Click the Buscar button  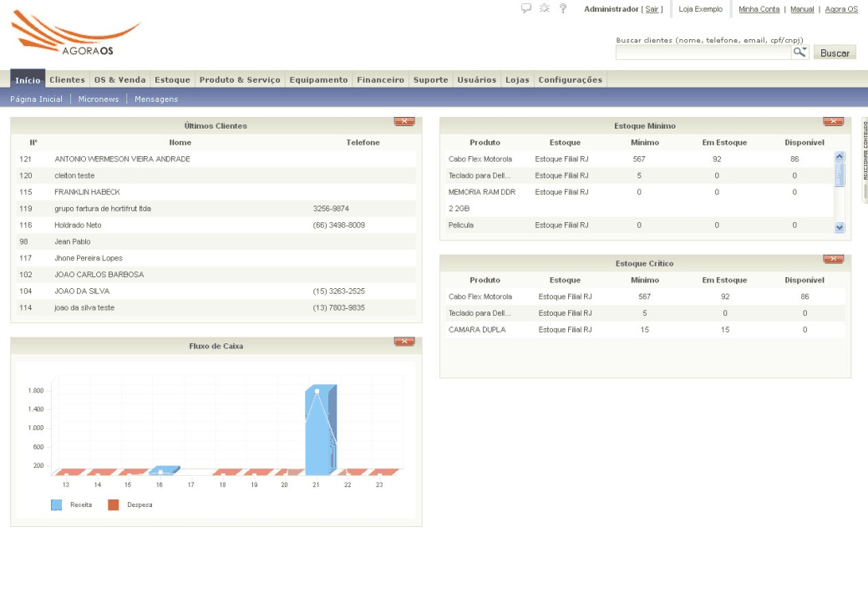tap(835, 53)
